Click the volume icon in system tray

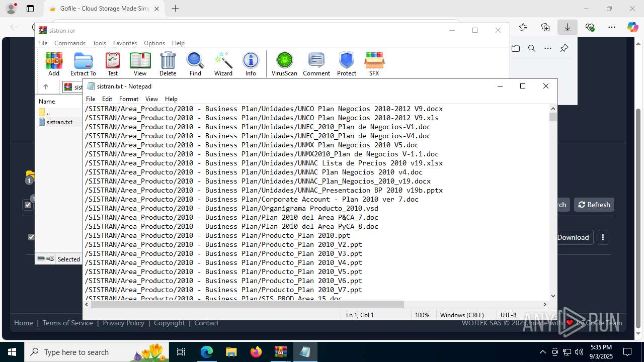(x=579, y=352)
